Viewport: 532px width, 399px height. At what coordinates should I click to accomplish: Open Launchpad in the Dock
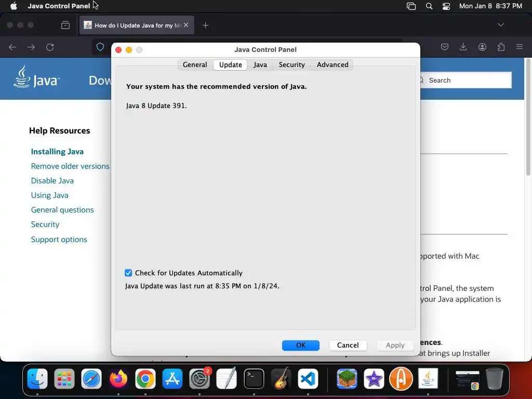(64, 378)
